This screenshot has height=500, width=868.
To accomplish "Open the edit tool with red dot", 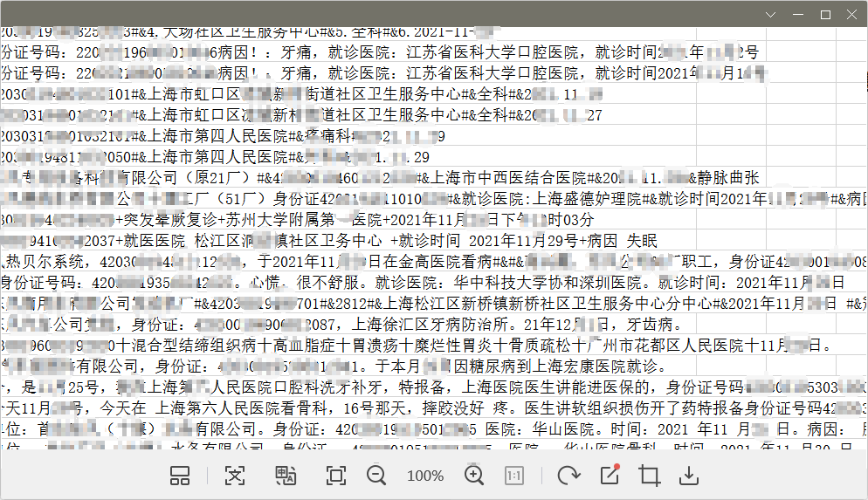I will (x=610, y=475).
